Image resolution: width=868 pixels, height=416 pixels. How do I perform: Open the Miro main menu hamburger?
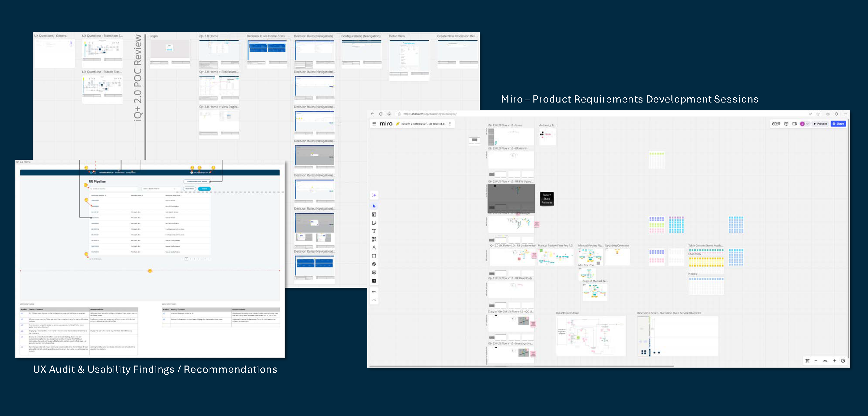pyautogui.click(x=374, y=124)
